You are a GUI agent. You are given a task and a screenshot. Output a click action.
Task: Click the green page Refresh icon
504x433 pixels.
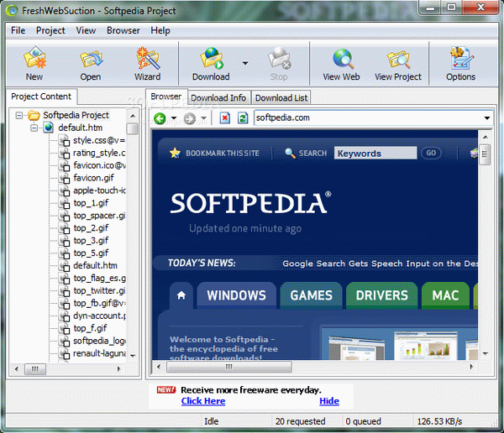[x=243, y=117]
